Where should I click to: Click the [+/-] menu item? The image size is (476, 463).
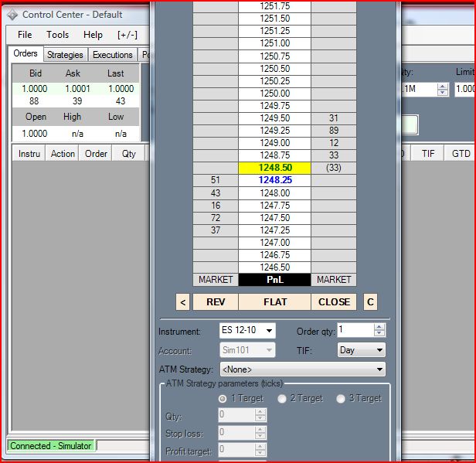tap(127, 35)
